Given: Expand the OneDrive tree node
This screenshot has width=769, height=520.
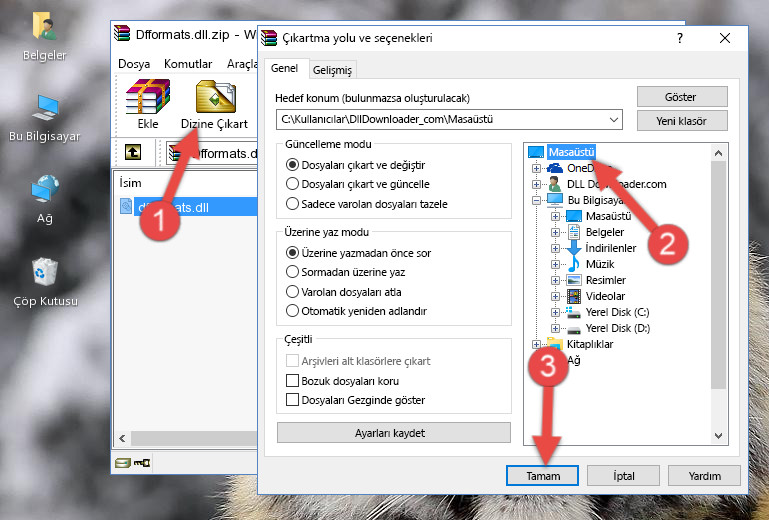Looking at the screenshot, I should point(537,168).
